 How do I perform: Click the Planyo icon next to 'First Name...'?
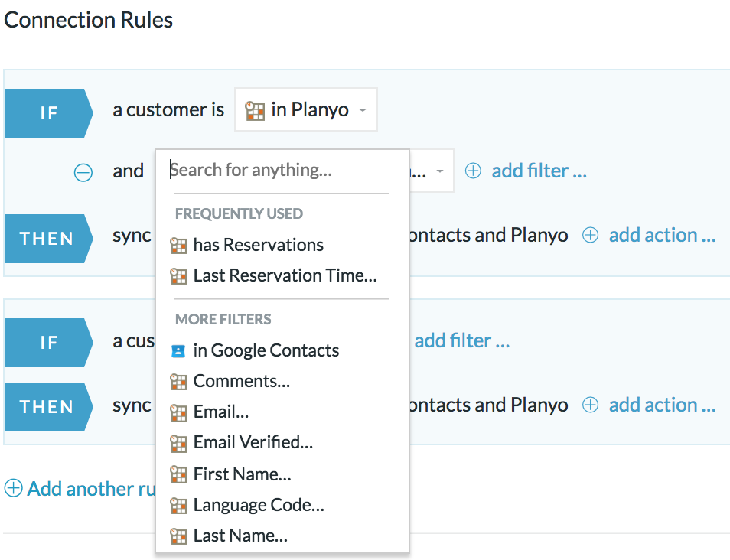[x=178, y=475]
